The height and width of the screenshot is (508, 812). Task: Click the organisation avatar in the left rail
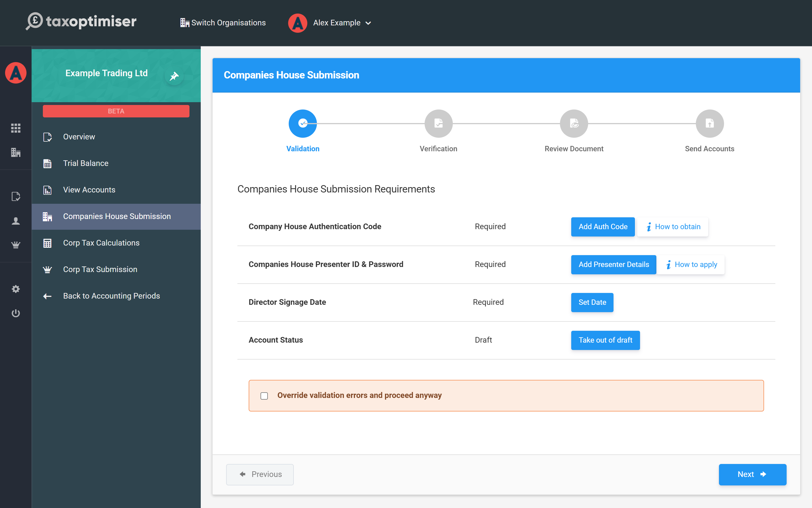click(x=16, y=73)
